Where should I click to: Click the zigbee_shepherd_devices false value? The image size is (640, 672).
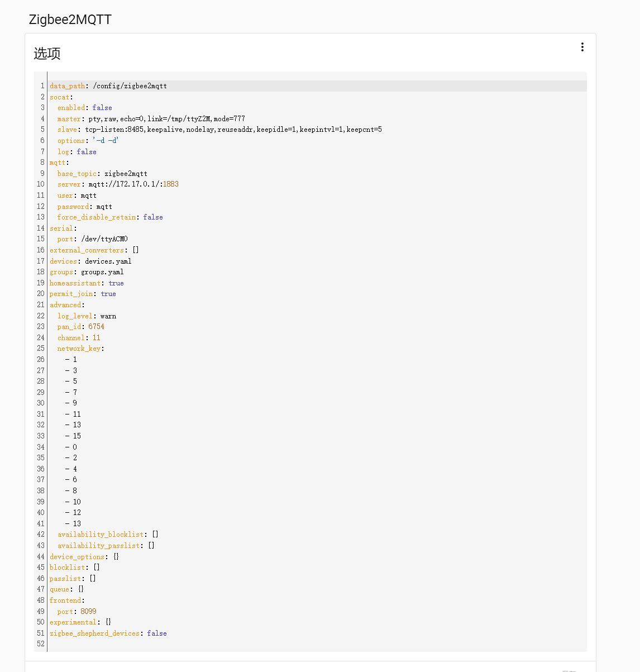[x=157, y=633]
